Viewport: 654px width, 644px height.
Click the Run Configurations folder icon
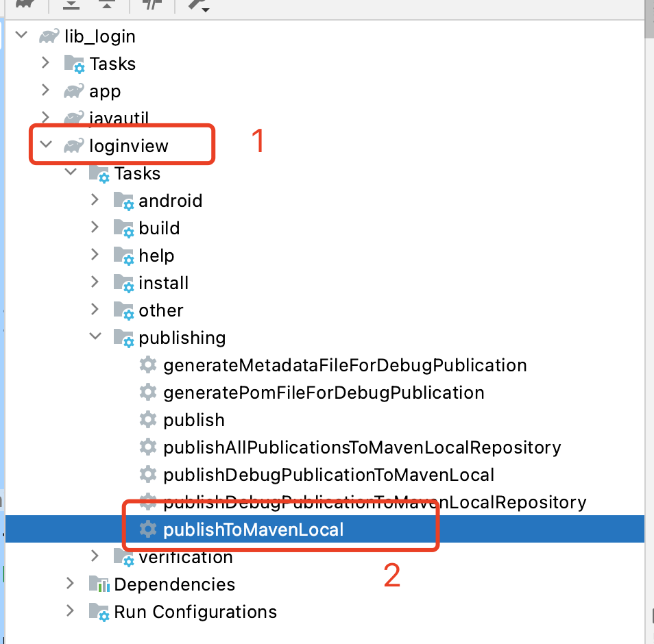[x=99, y=612]
